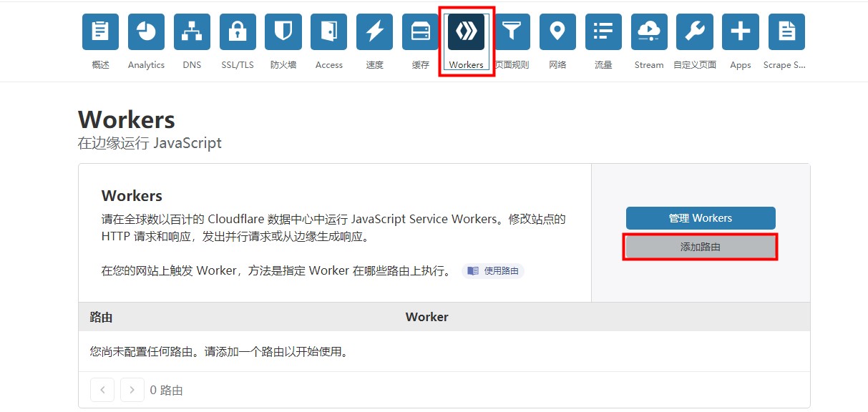The height and width of the screenshot is (412, 868).
Task: Open the DNS network icon
Action: [192, 31]
